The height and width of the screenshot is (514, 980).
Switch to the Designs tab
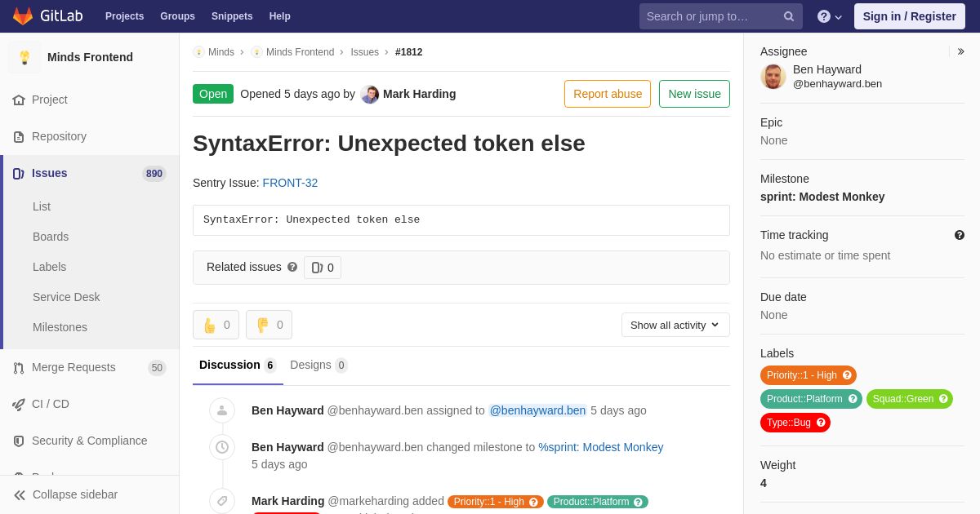click(318, 365)
